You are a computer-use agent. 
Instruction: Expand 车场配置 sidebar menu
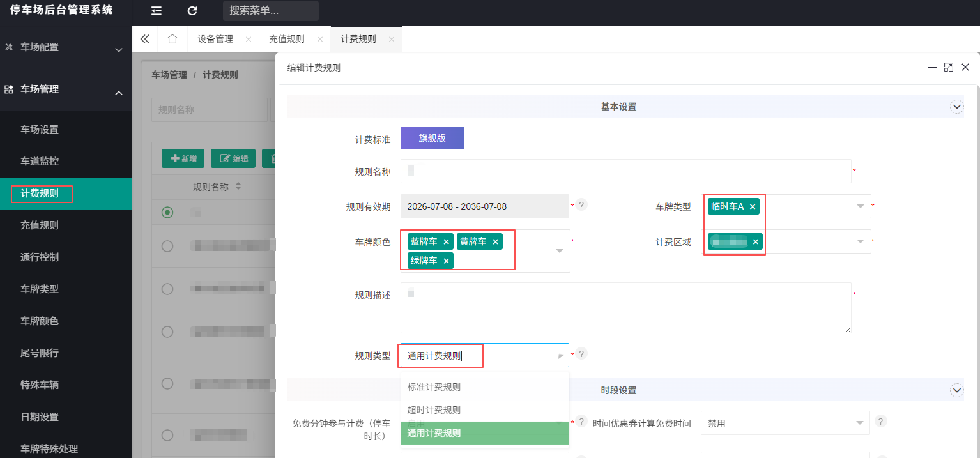66,47
